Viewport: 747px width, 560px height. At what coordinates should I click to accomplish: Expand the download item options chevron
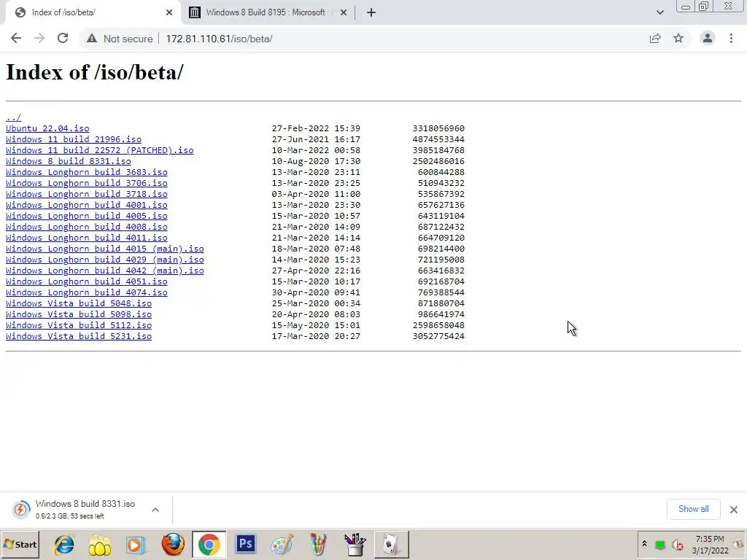click(155, 510)
